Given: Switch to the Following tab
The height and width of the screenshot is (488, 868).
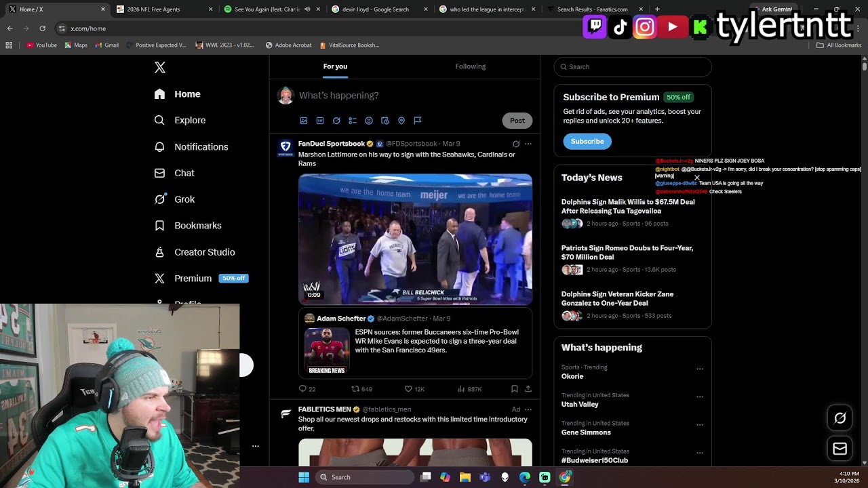Looking at the screenshot, I should [471, 66].
